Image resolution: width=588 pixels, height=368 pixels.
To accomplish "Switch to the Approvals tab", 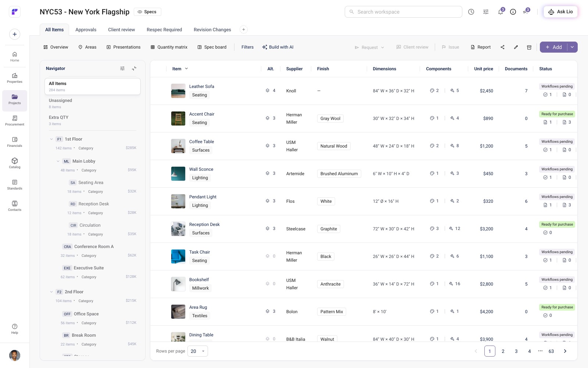I will [86, 30].
